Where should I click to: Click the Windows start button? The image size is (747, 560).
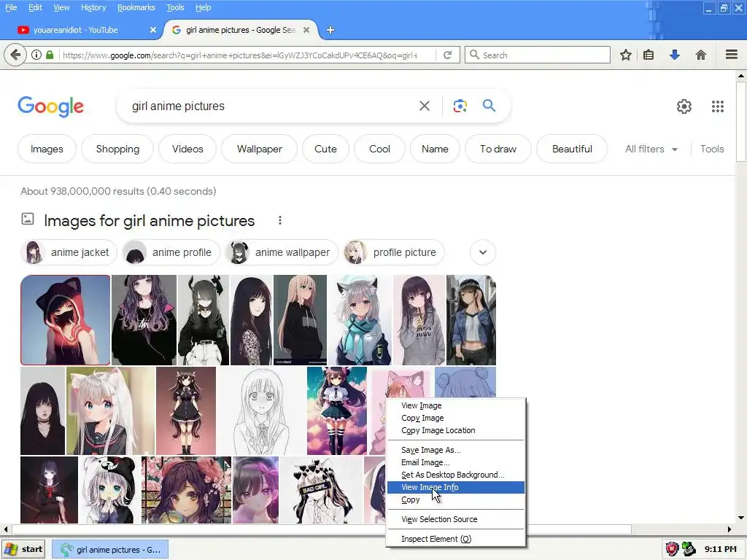click(x=23, y=549)
